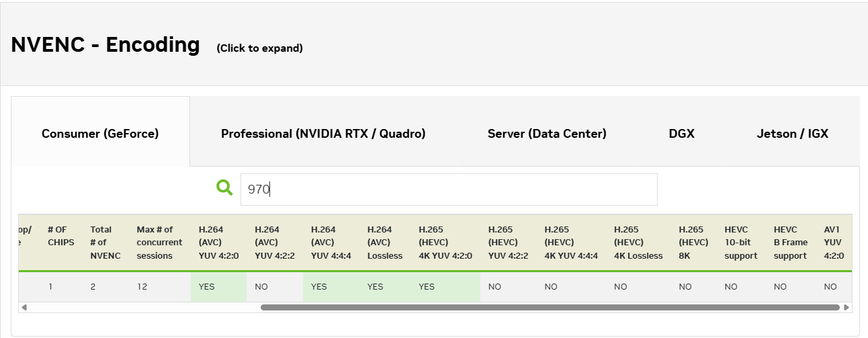Click the "# OF CHIPS" column header
868x338 pixels.
tap(57, 236)
